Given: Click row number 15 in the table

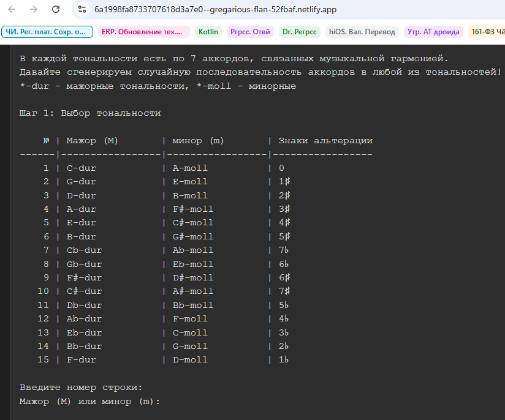Looking at the screenshot, I should pyautogui.click(x=43, y=359).
